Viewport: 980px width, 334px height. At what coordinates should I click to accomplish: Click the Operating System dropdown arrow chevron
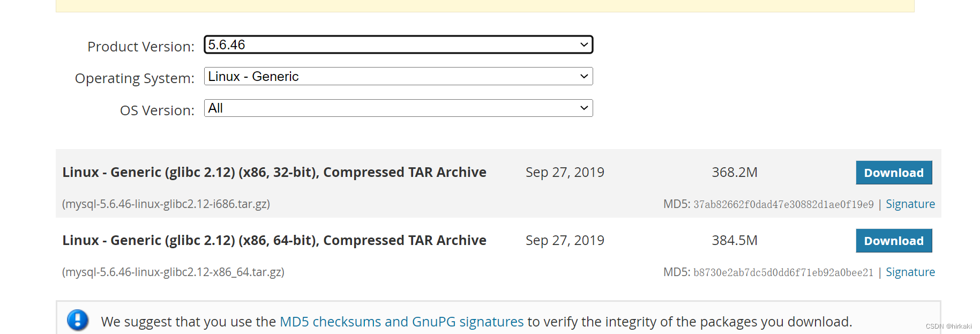[x=584, y=76]
